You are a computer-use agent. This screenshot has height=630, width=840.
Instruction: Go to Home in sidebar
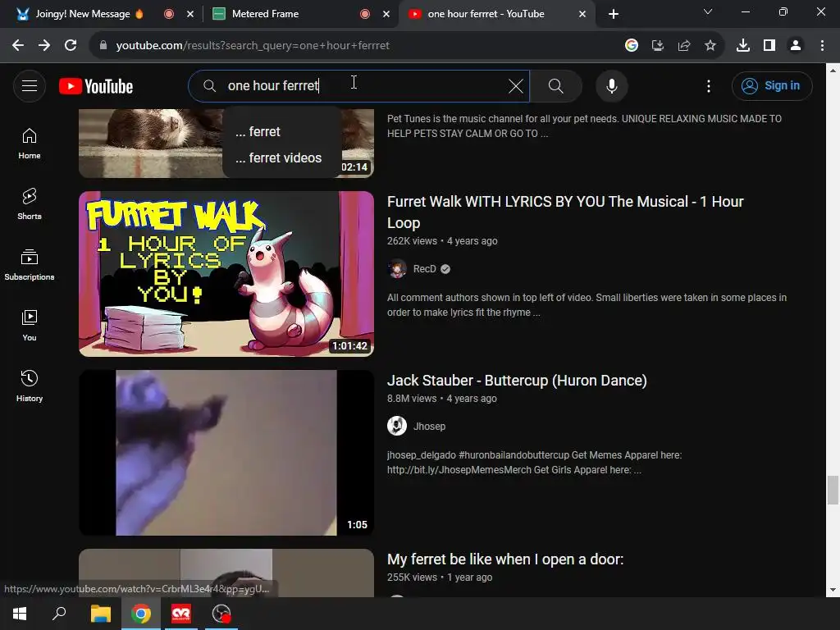pyautogui.click(x=30, y=144)
